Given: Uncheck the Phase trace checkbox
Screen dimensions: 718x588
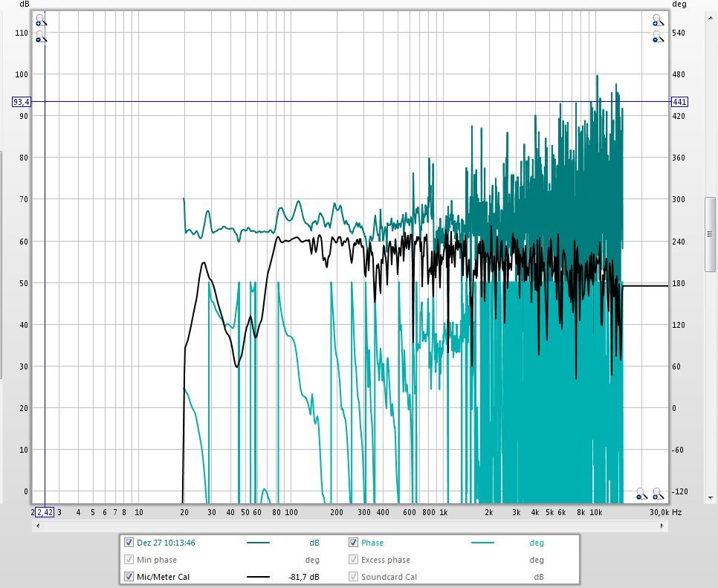Looking at the screenshot, I should (x=354, y=543).
